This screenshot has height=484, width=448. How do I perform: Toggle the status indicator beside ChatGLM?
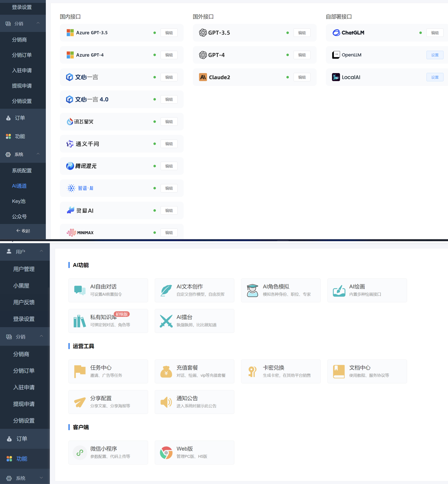(421, 33)
